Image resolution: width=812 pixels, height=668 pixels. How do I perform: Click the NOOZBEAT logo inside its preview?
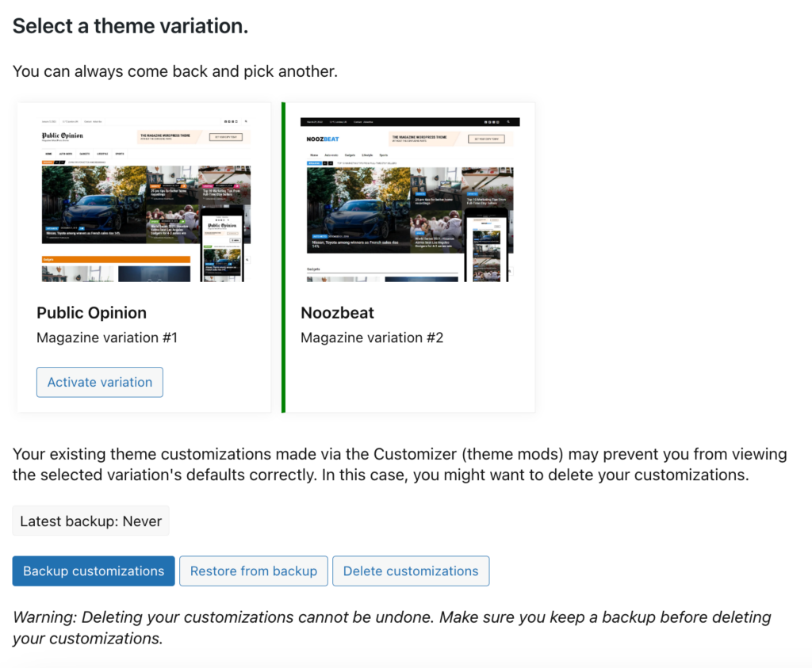[x=322, y=139]
